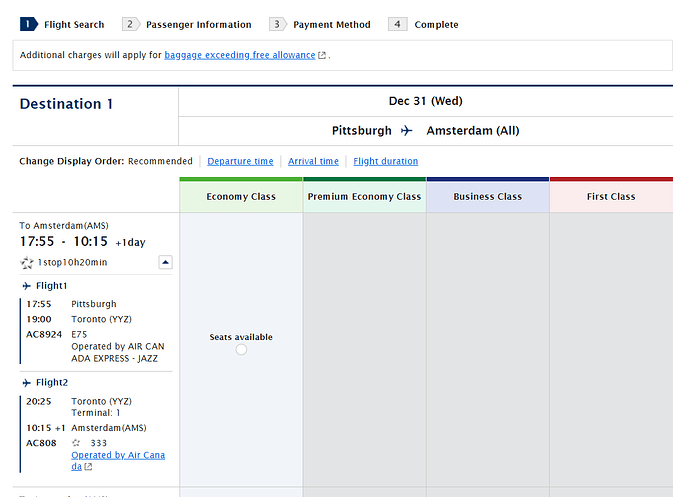The image size is (690, 497).
Task: Click the First Class column header
Action: tap(611, 197)
